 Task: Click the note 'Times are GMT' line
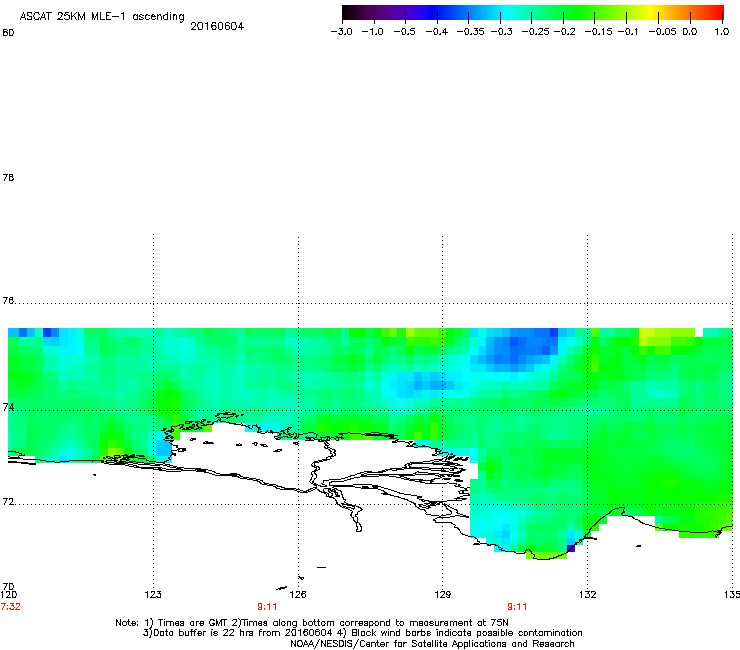[312, 623]
